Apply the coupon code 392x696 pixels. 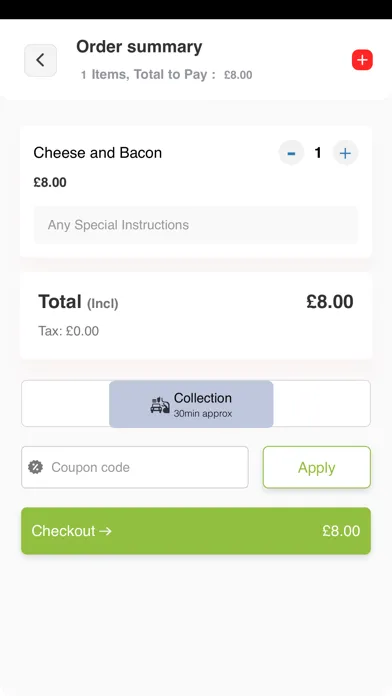point(317,467)
